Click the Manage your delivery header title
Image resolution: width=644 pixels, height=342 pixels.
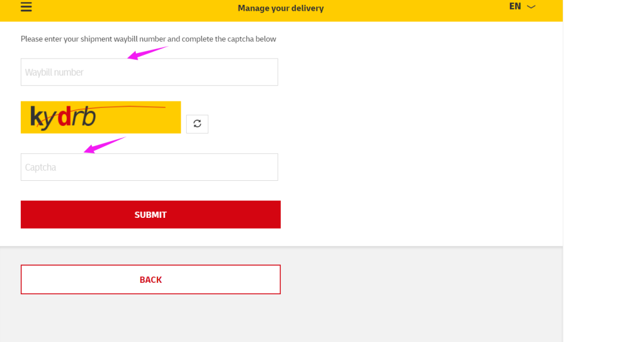(x=281, y=8)
